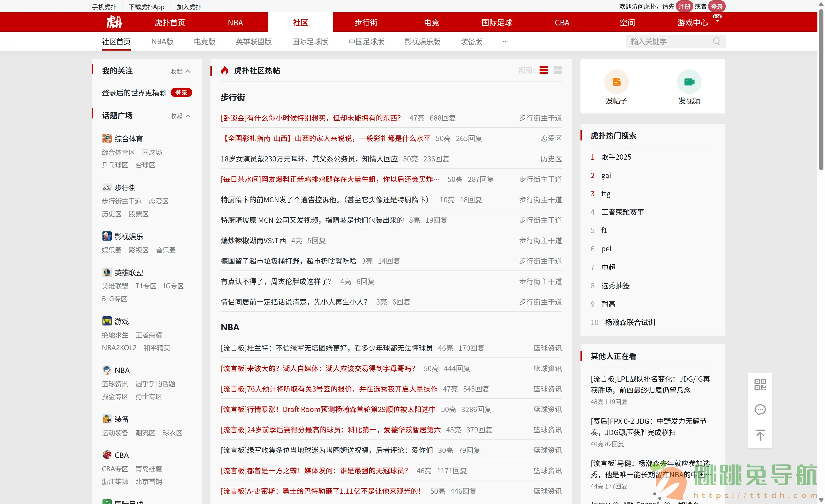This screenshot has width=825, height=504.
Task: Click the flame icon beside 虎扑社区热帖
Action: coord(225,70)
